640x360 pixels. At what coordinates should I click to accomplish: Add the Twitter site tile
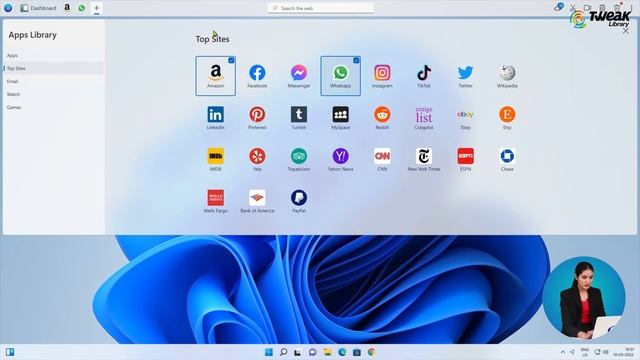pyautogui.click(x=465, y=76)
